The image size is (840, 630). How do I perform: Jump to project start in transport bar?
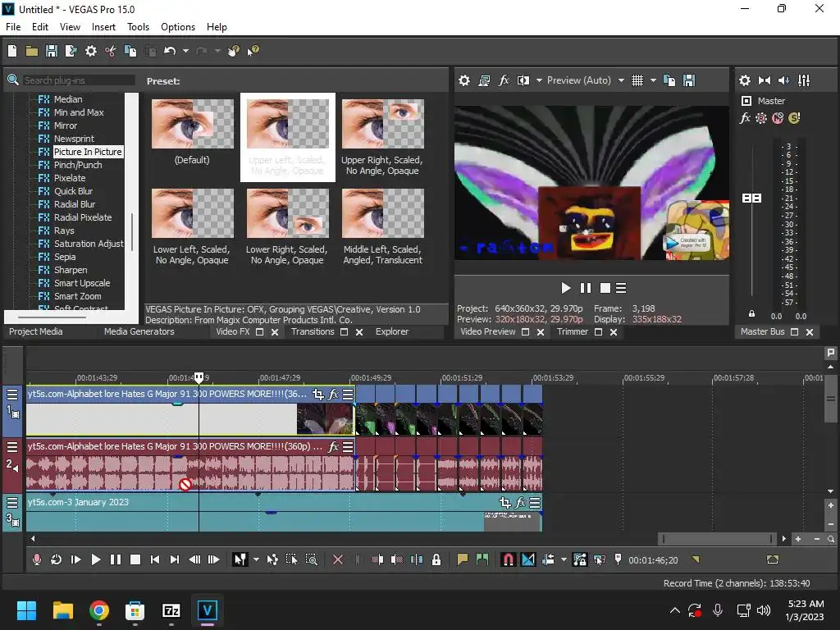(155, 559)
